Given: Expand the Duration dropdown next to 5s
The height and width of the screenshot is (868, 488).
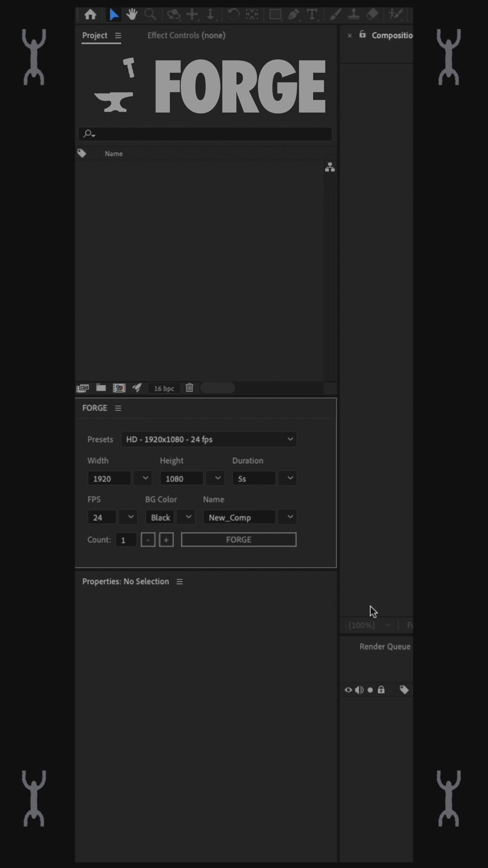Looking at the screenshot, I should (288, 478).
